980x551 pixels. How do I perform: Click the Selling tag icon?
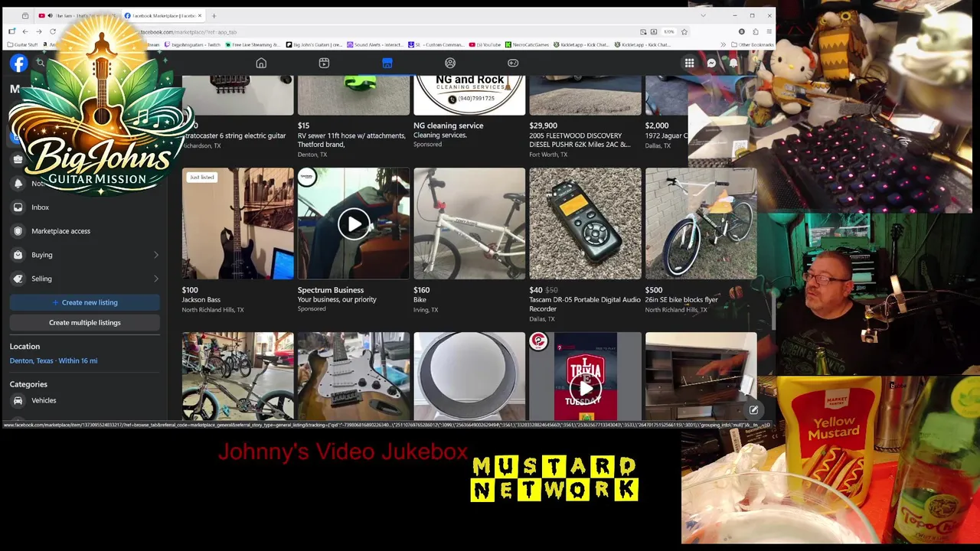point(18,279)
